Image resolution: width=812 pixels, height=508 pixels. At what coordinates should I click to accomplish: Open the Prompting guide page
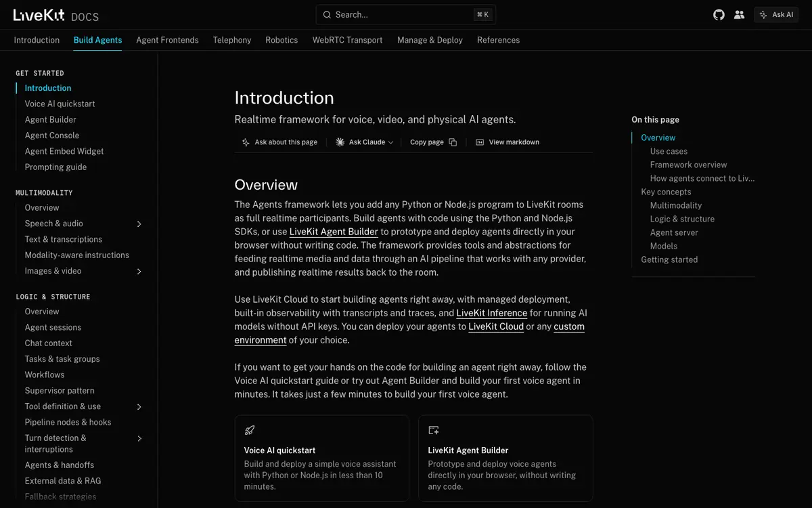55,167
